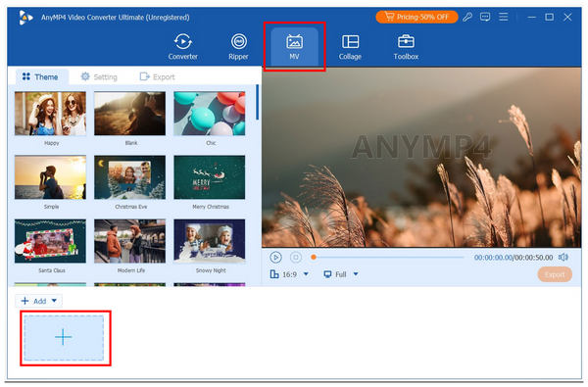588x387 pixels.
Task: Open the hamburger menu
Action: click(x=504, y=17)
